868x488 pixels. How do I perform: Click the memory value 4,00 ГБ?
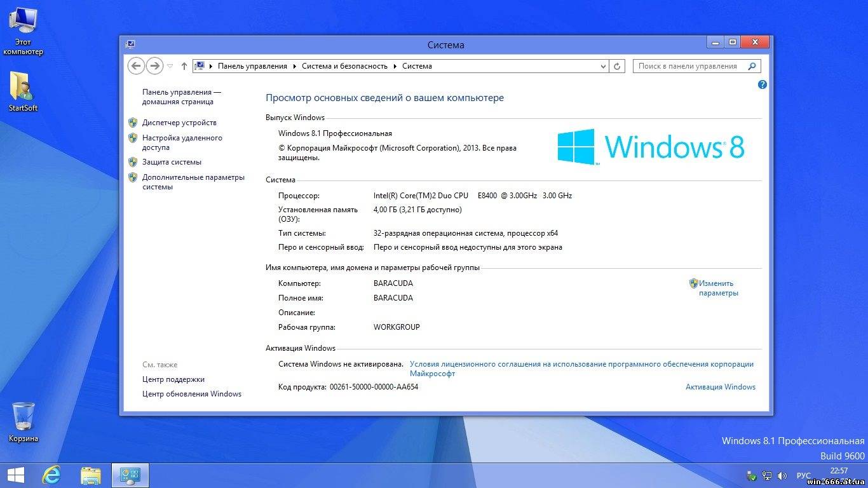point(417,210)
